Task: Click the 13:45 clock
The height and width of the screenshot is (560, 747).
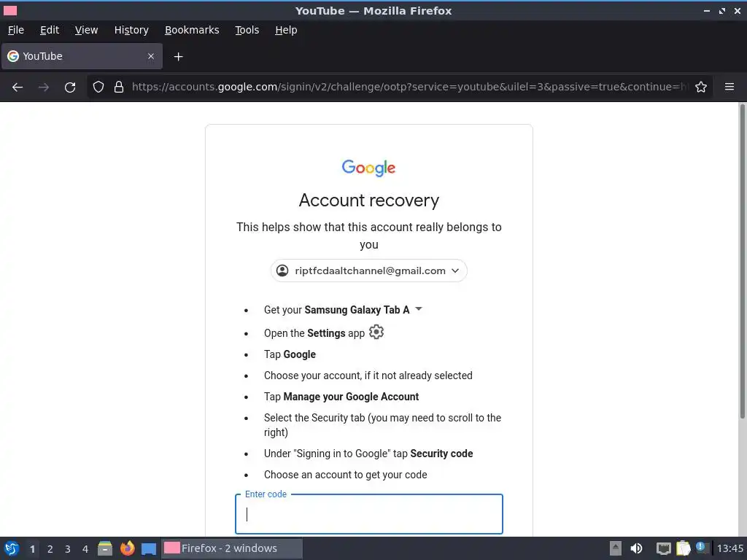Action: pos(729,548)
